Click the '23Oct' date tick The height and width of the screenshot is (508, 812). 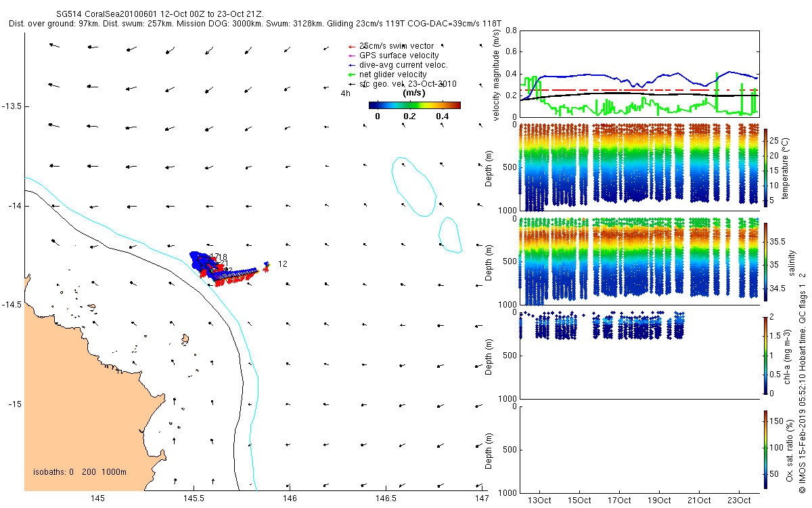pos(738,501)
